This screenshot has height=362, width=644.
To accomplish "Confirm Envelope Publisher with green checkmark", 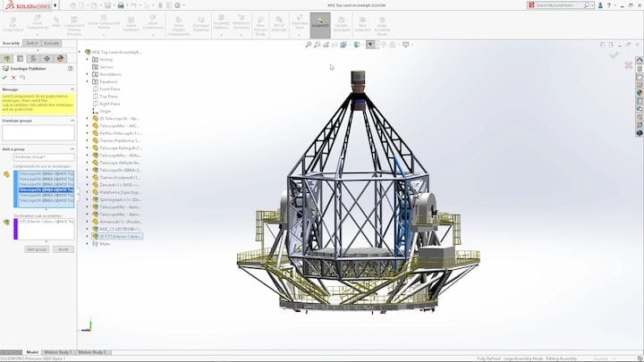I will (4, 77).
